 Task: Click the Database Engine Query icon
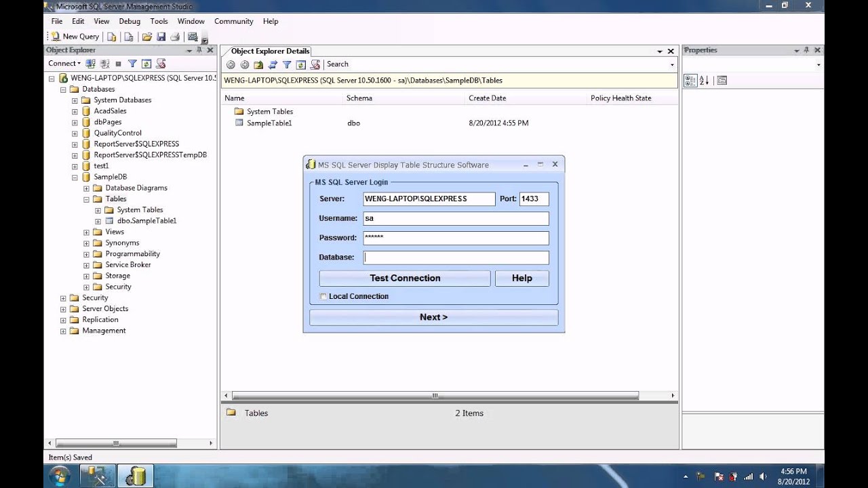click(112, 37)
